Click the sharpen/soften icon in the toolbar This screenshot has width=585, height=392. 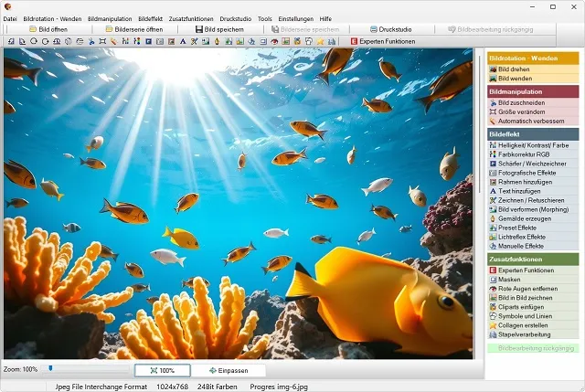[x=148, y=41]
